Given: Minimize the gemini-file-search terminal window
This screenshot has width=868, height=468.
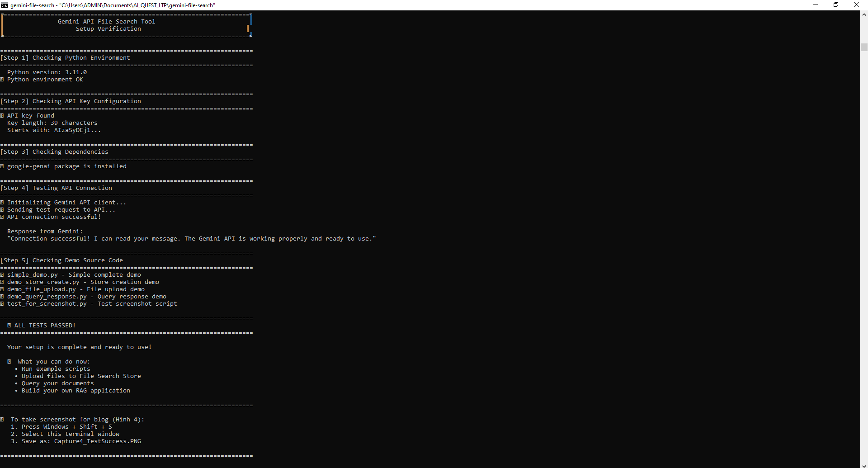Looking at the screenshot, I should (816, 5).
